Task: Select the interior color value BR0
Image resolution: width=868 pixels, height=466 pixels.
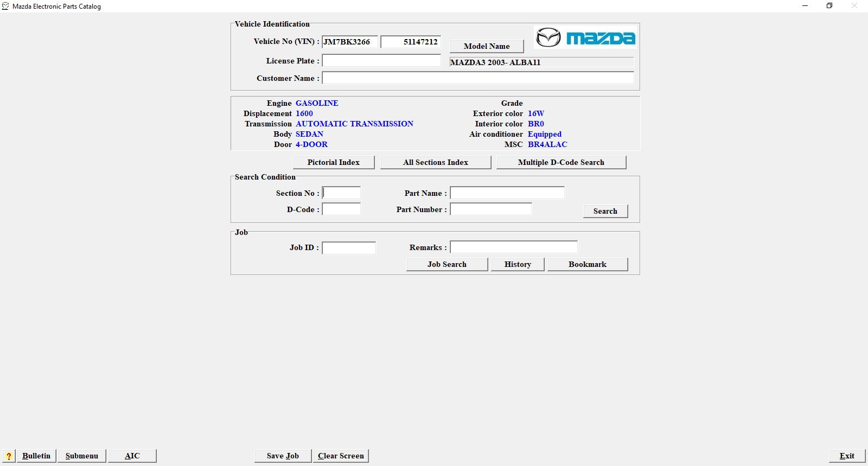Action: pyautogui.click(x=536, y=124)
